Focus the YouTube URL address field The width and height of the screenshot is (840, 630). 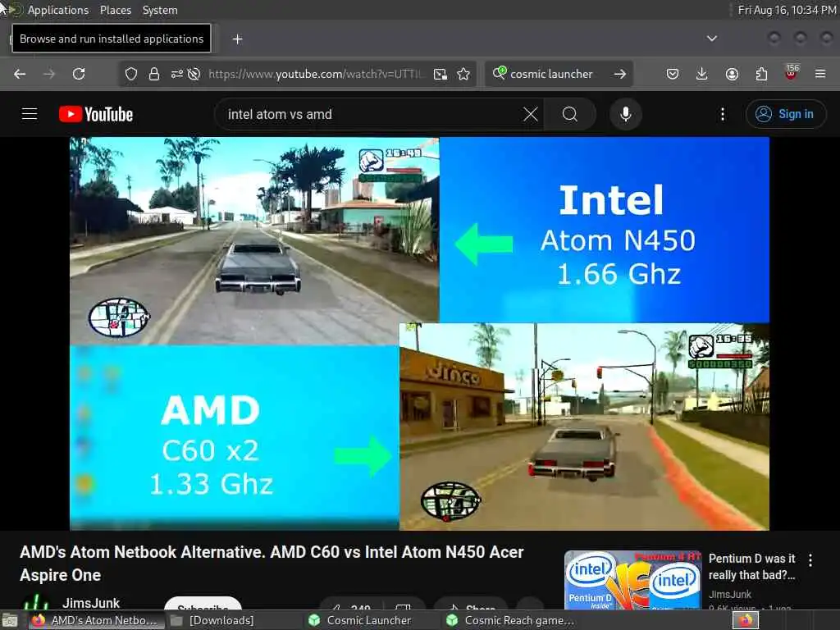(x=316, y=74)
